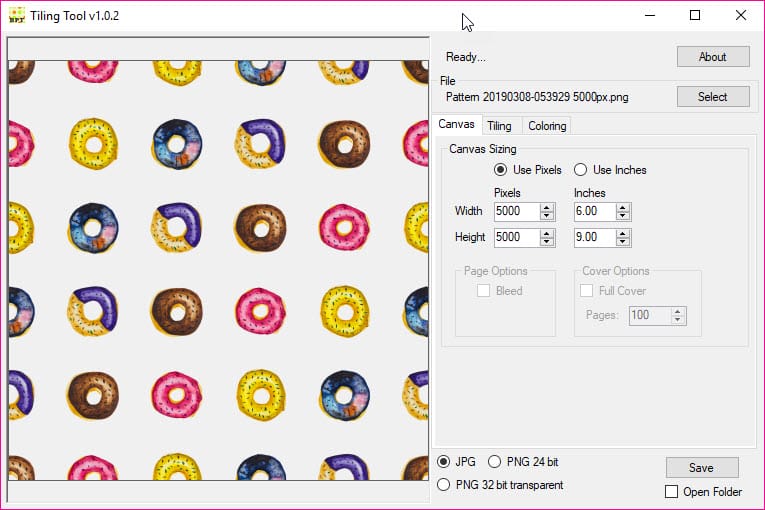This screenshot has width=765, height=510.
Task: Click the inches Width field showing 6.00
Action: (x=595, y=211)
